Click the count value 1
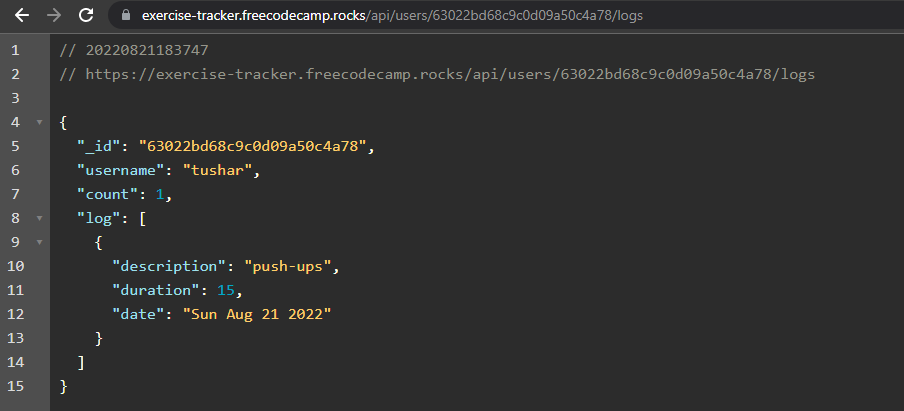This screenshot has width=904, height=411. click(x=160, y=195)
